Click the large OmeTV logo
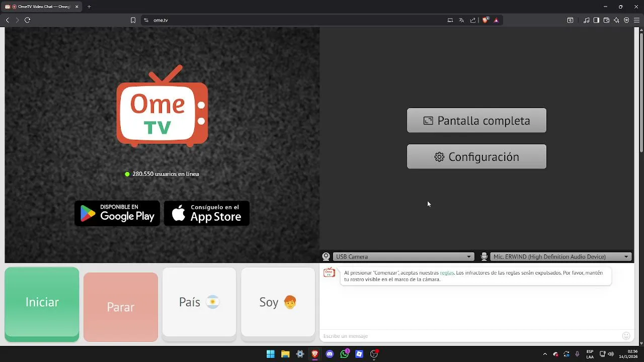Image resolution: width=644 pixels, height=362 pixels. [x=162, y=106]
